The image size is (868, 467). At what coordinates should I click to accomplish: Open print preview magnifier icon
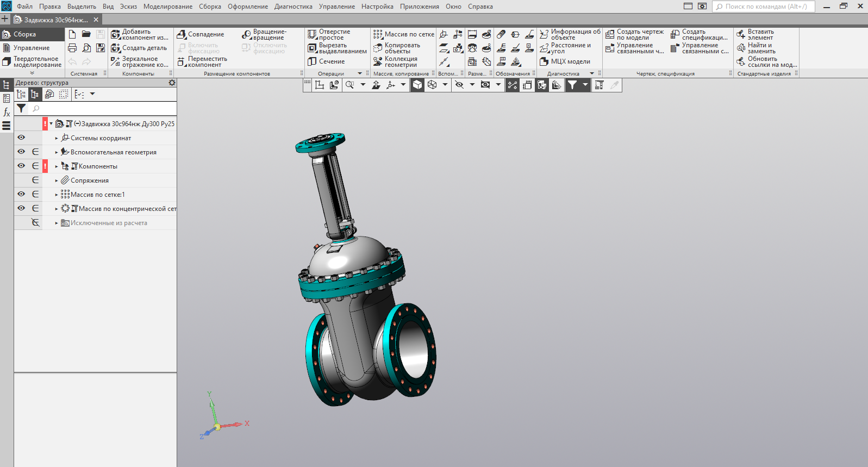click(86, 48)
